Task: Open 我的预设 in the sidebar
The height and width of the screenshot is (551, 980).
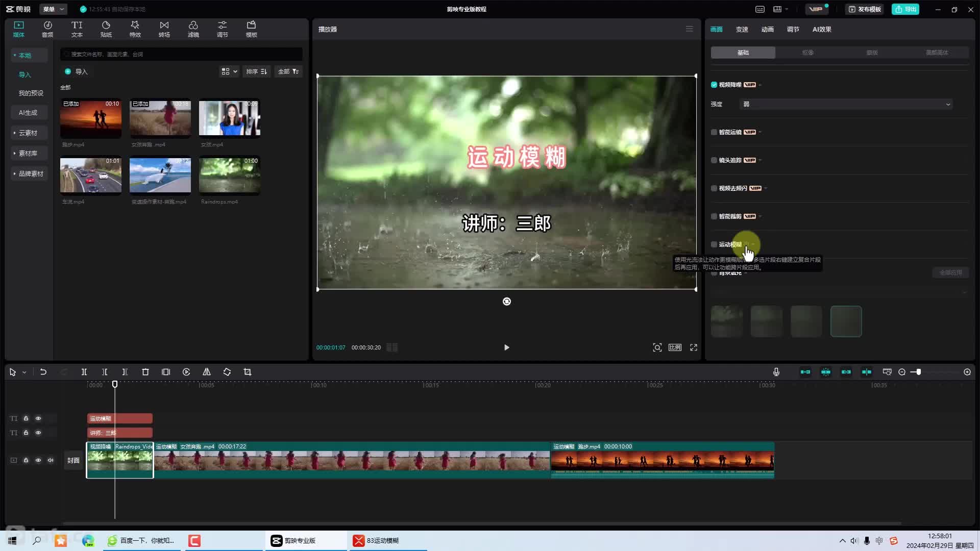Action: [x=31, y=93]
